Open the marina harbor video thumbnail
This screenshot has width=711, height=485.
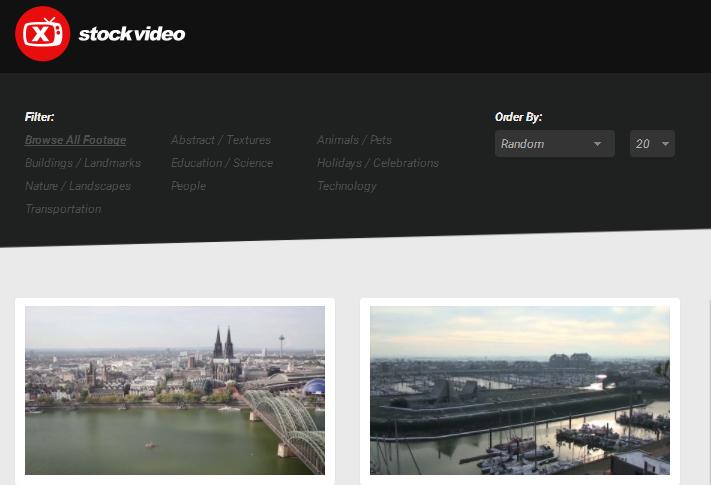pyautogui.click(x=520, y=390)
